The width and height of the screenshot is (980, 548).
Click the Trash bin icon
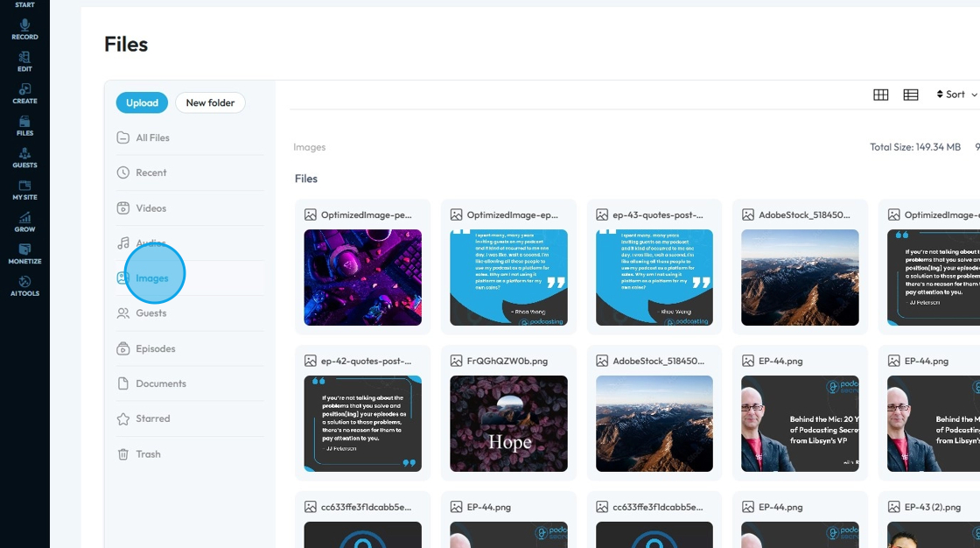pos(123,454)
